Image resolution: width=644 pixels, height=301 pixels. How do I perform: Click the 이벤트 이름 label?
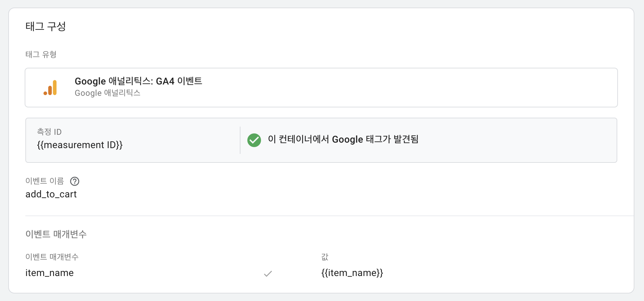coord(45,181)
